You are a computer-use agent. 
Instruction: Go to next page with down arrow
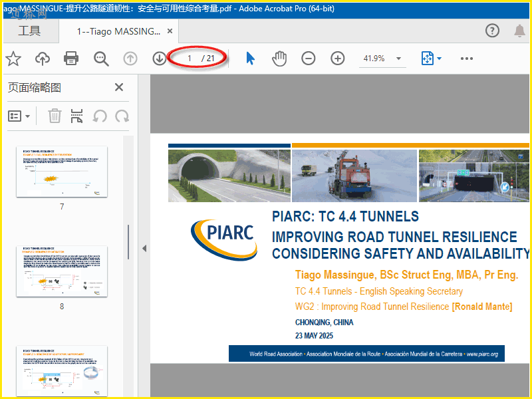click(x=160, y=59)
